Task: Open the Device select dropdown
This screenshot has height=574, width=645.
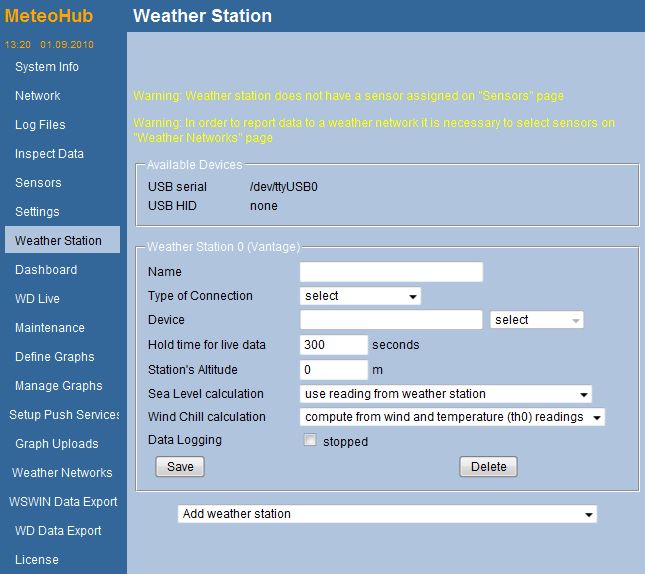Action: 537,320
